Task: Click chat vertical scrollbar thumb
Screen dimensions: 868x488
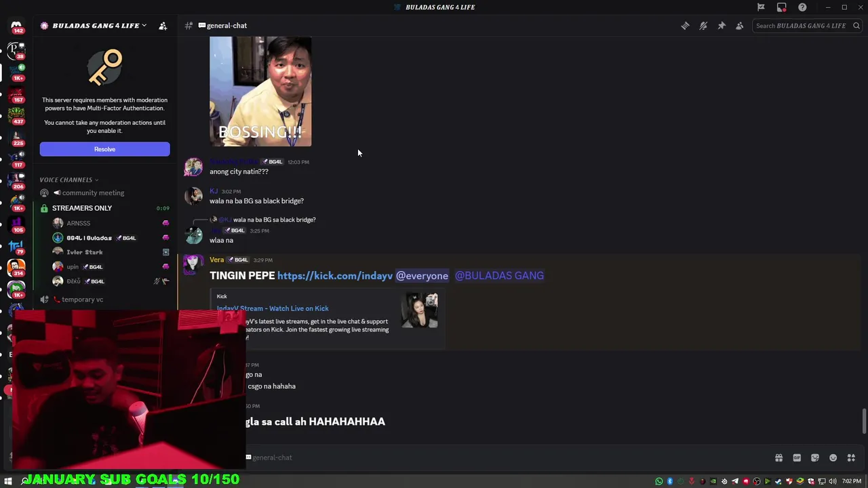Action: coord(864,421)
